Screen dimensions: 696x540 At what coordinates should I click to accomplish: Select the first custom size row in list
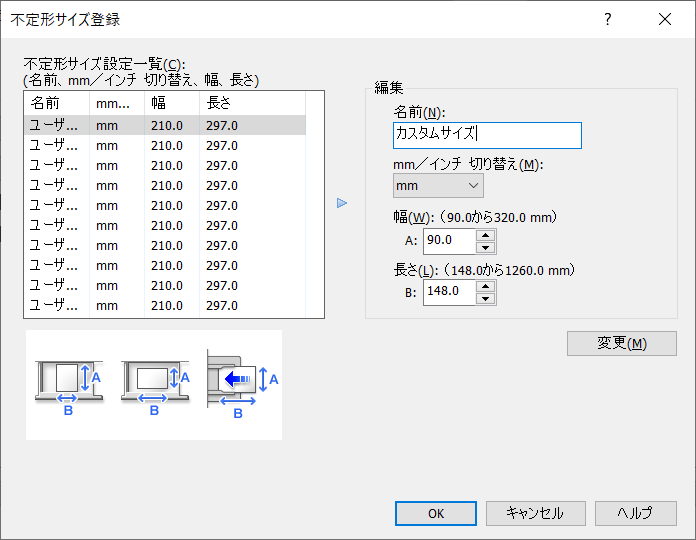[x=165, y=126]
